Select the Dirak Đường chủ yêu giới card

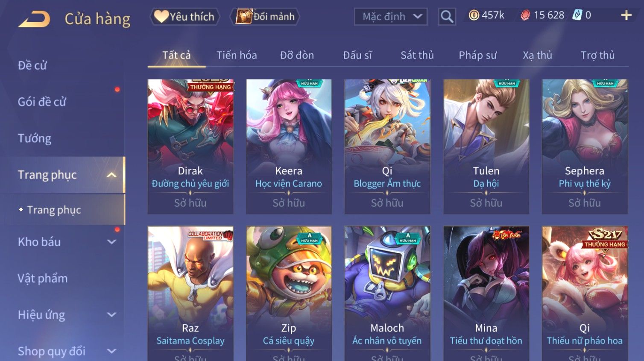click(x=190, y=147)
